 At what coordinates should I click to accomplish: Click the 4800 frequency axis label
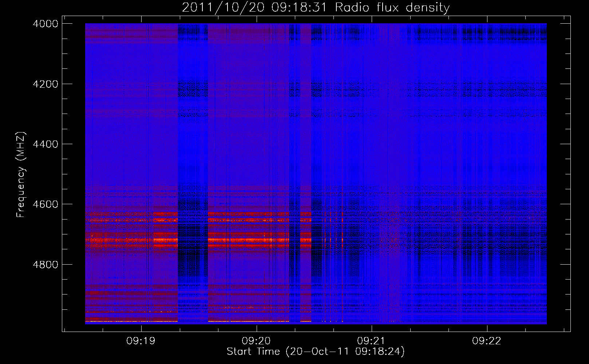(x=46, y=265)
